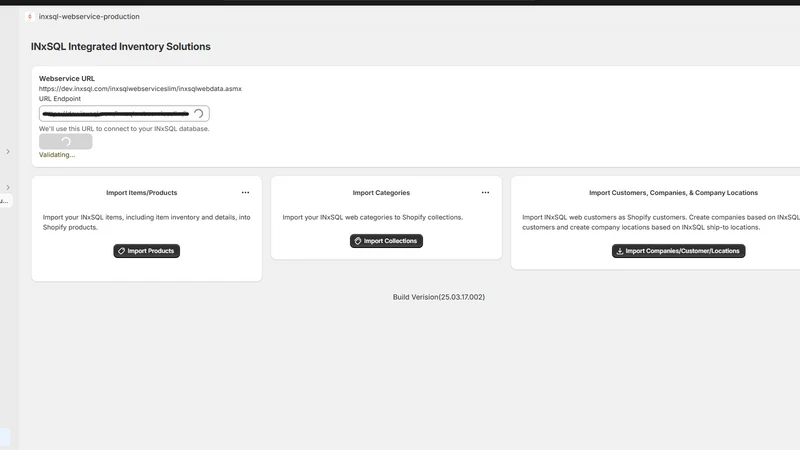Click the Import Collections button

386,241
